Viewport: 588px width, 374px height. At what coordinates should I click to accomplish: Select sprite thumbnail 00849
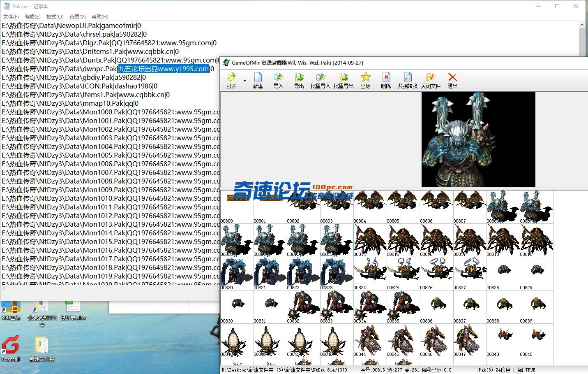coord(537,340)
